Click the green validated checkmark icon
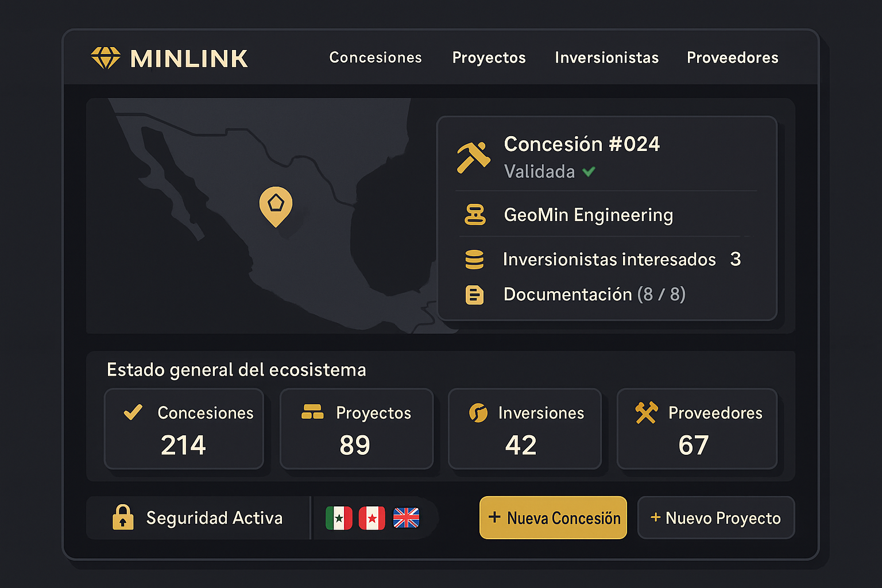 pyautogui.click(x=589, y=171)
